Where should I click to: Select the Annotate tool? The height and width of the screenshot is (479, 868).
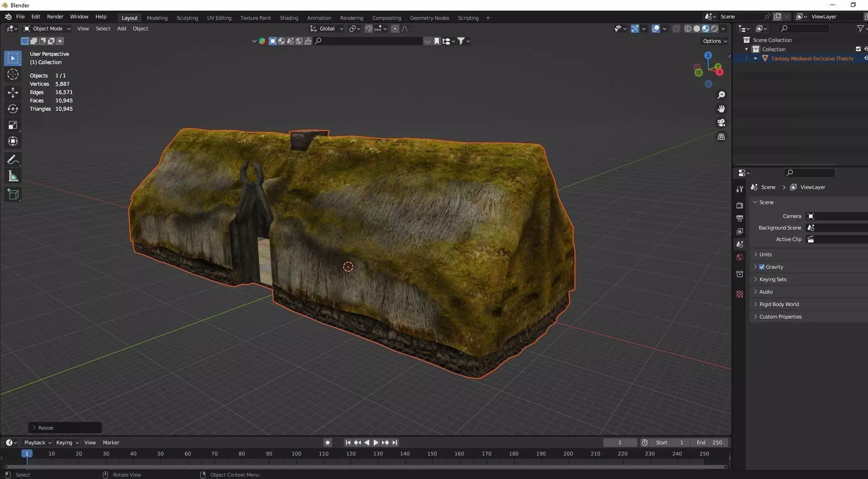click(x=13, y=160)
